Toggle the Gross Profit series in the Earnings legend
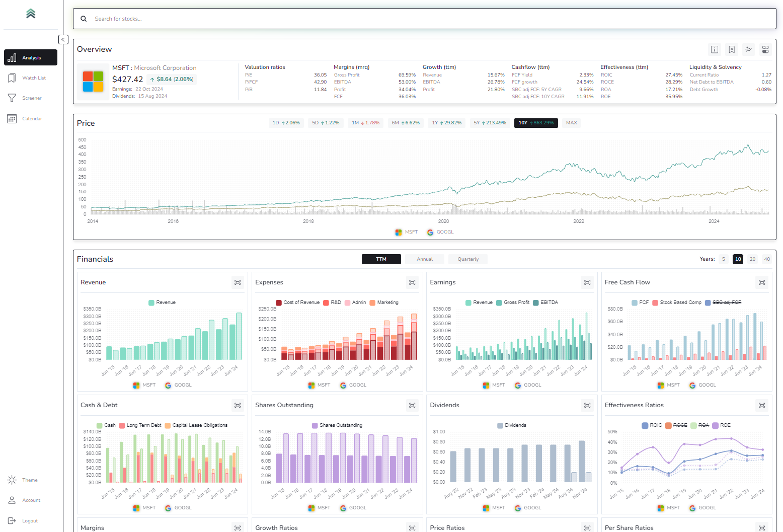The width and height of the screenshot is (783, 532). [x=513, y=302]
